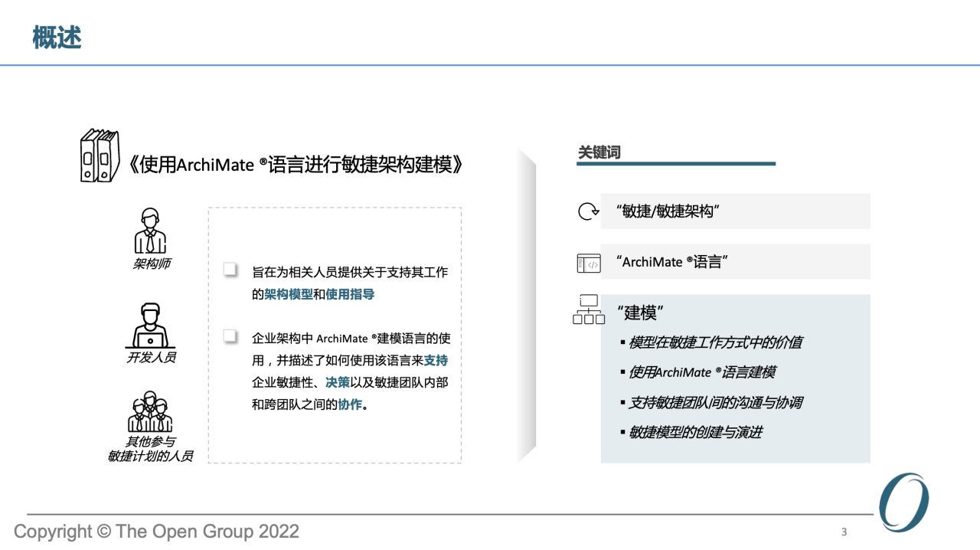Click the checkbox bullet before 企业架构中 ArchiMate

coord(230,336)
